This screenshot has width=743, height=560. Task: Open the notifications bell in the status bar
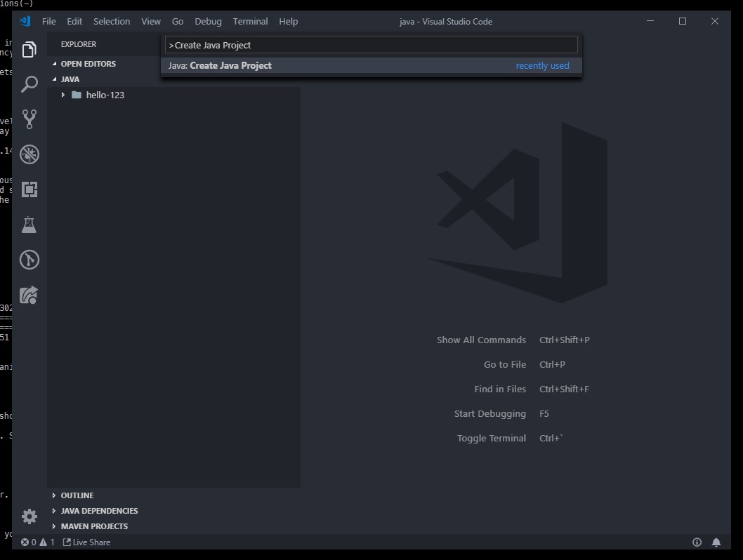(x=716, y=542)
